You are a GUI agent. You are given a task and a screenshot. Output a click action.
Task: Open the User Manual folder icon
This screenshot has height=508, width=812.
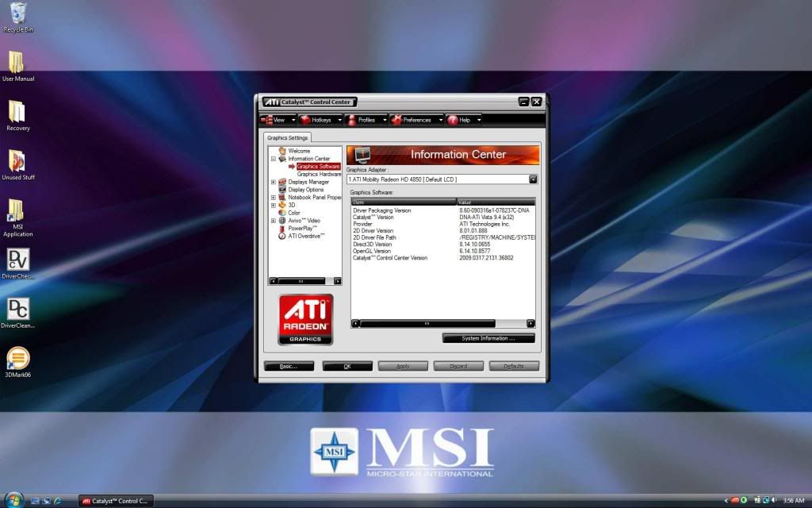tap(18, 67)
